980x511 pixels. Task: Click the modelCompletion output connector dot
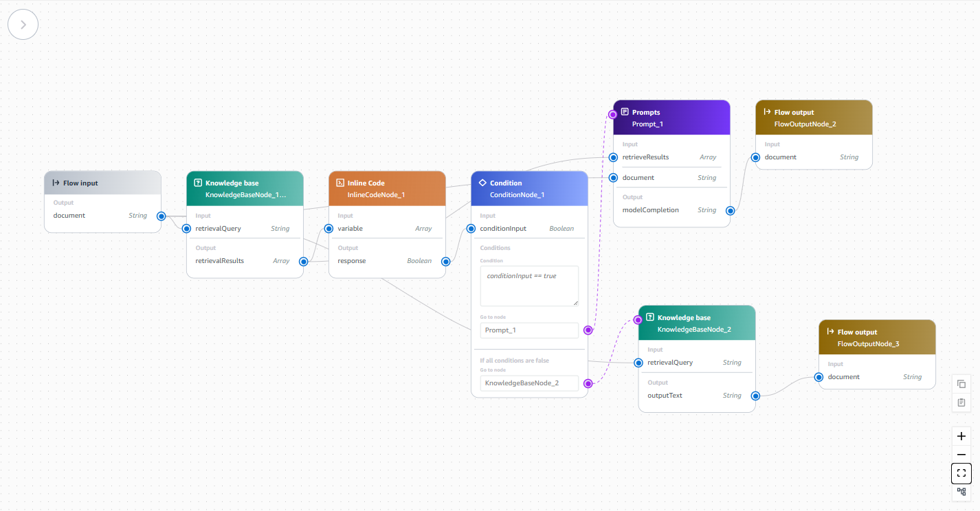point(730,211)
